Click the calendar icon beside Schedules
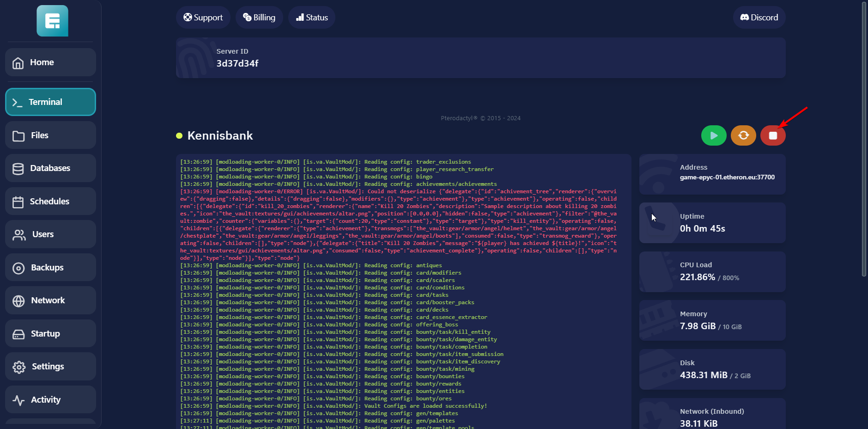This screenshot has width=868, height=429. [x=18, y=202]
